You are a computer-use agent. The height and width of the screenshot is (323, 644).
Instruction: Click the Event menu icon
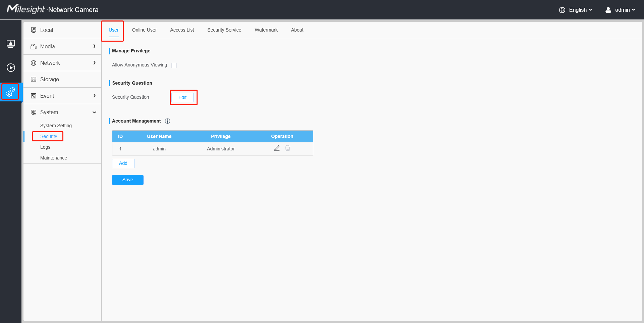(x=34, y=96)
